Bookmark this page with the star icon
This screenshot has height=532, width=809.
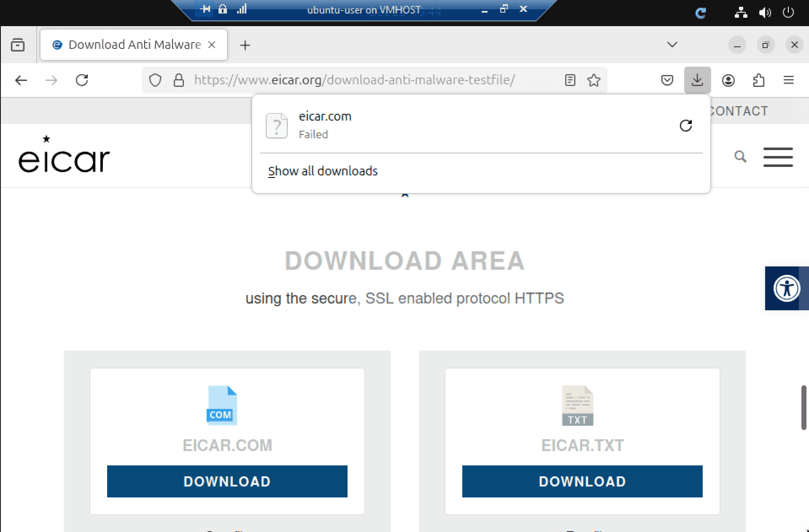click(594, 80)
